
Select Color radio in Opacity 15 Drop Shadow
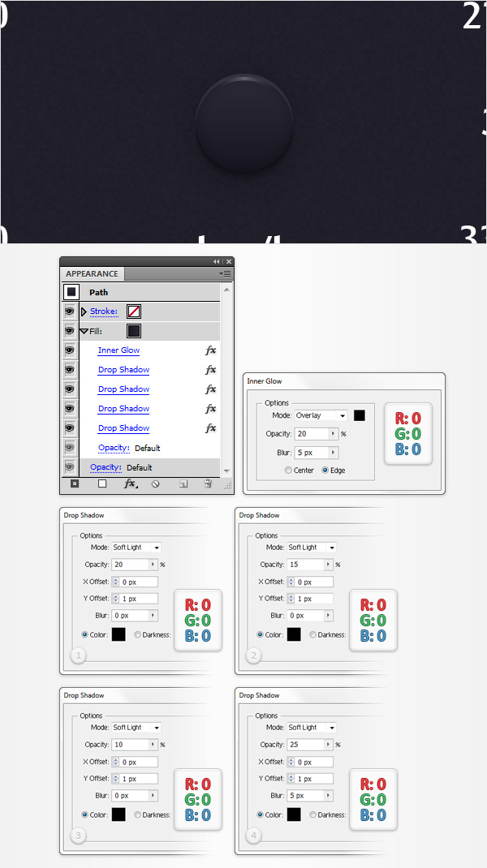260,635
